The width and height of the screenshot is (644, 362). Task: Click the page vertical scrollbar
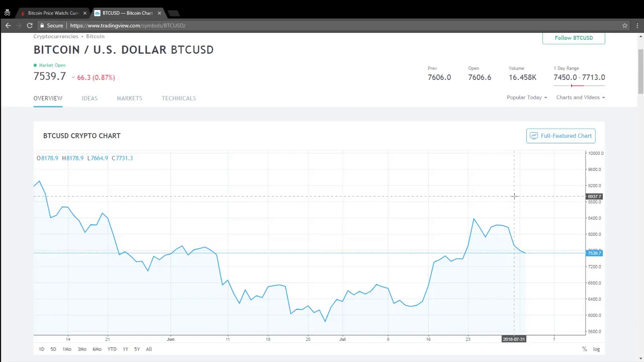640,71
